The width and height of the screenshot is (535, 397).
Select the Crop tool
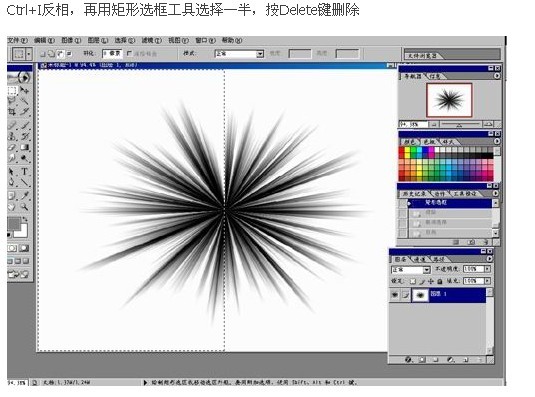(x=12, y=112)
